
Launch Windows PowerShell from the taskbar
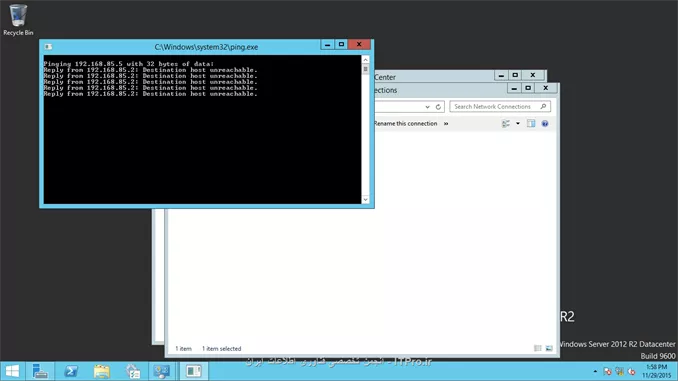click(x=71, y=371)
